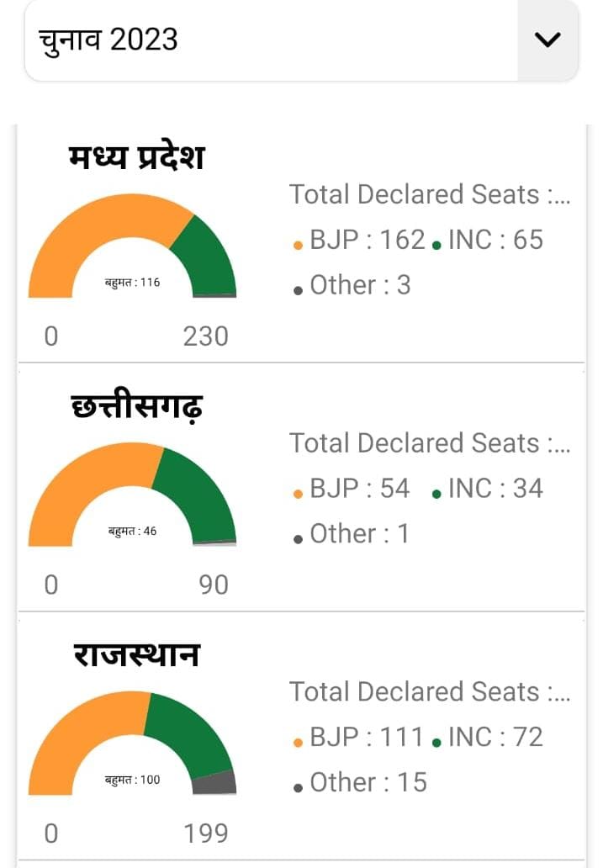Image resolution: width=603 pixels, height=868 pixels.
Task: Click Other : 15 legend entry
Action: pos(361,783)
